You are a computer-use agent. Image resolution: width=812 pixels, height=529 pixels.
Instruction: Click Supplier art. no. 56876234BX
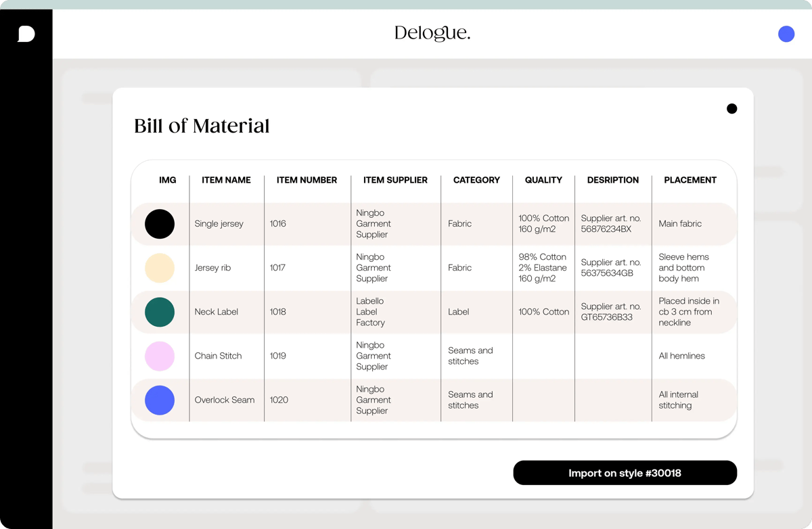tap(611, 224)
